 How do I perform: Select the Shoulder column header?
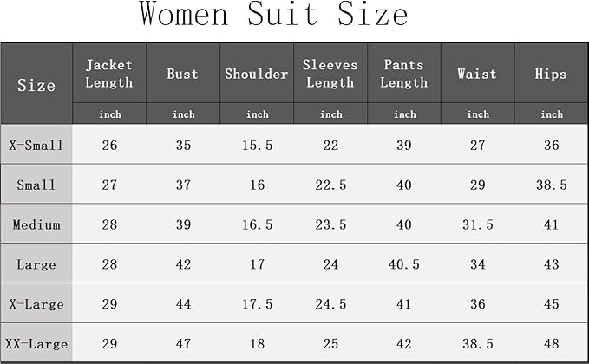257,74
